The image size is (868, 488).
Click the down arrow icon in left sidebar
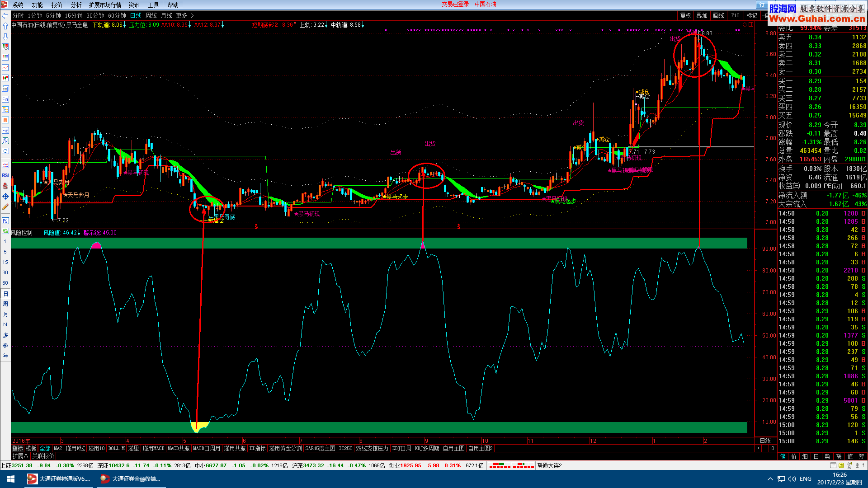point(5,36)
